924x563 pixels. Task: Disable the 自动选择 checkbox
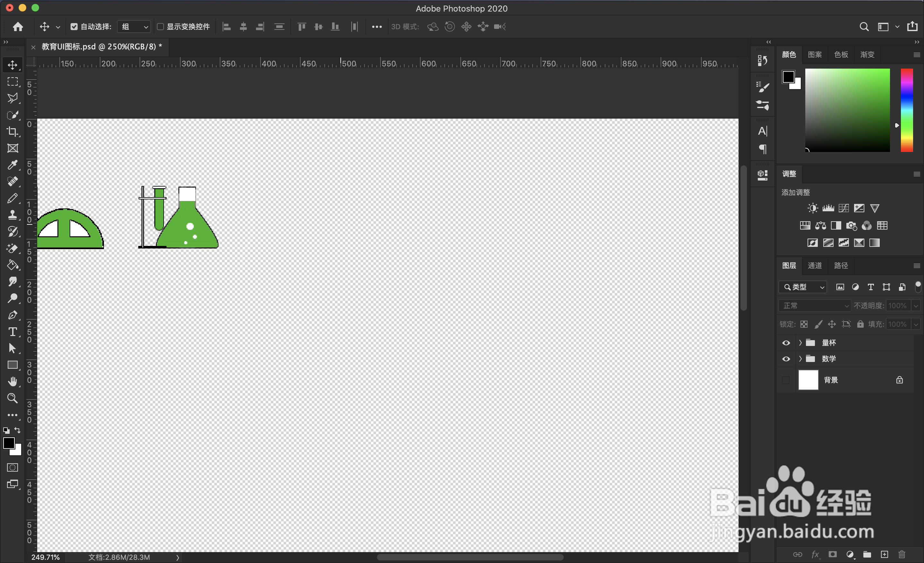(74, 27)
